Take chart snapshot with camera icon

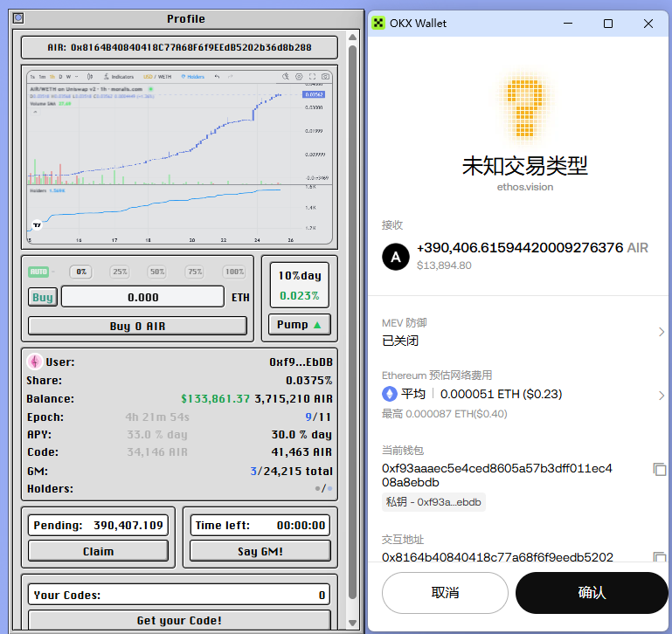pyautogui.click(x=325, y=77)
